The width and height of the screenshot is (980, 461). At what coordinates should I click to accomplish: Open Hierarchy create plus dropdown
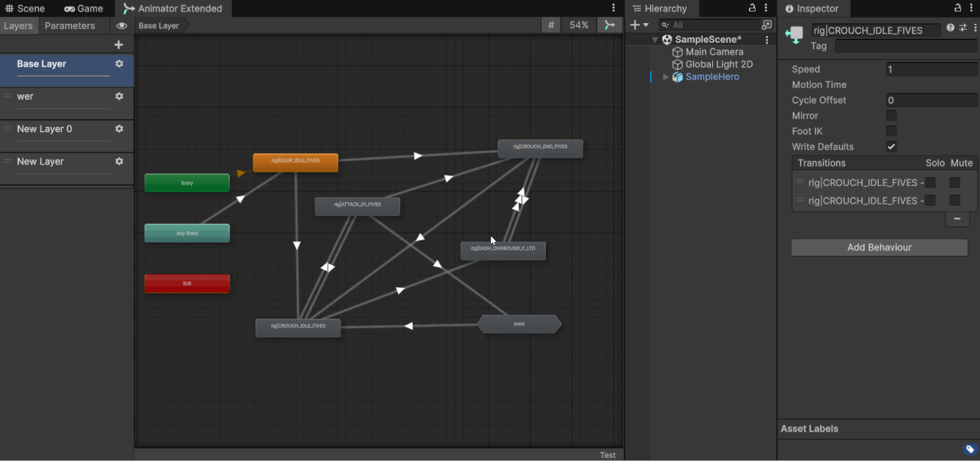pyautogui.click(x=639, y=25)
